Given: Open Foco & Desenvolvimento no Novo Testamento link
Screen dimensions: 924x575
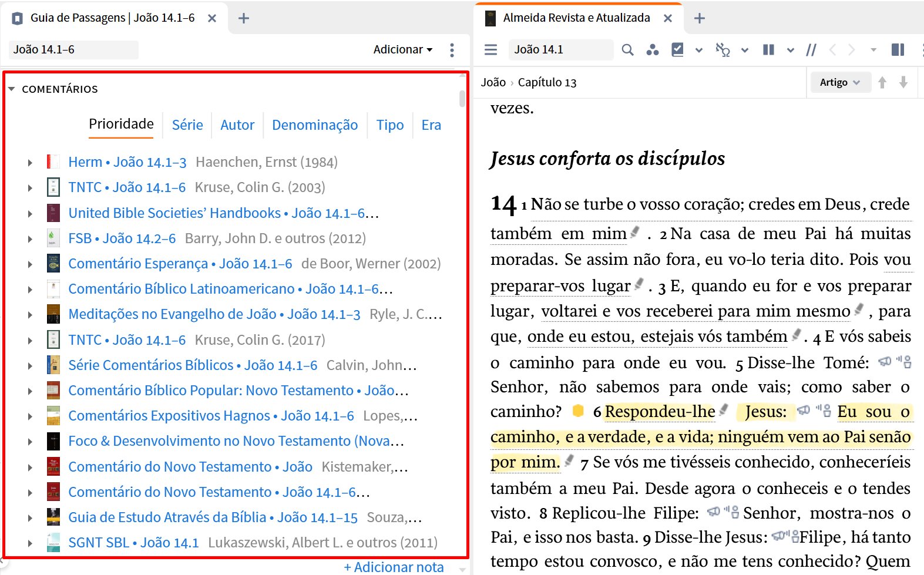Looking at the screenshot, I should coord(236,441).
